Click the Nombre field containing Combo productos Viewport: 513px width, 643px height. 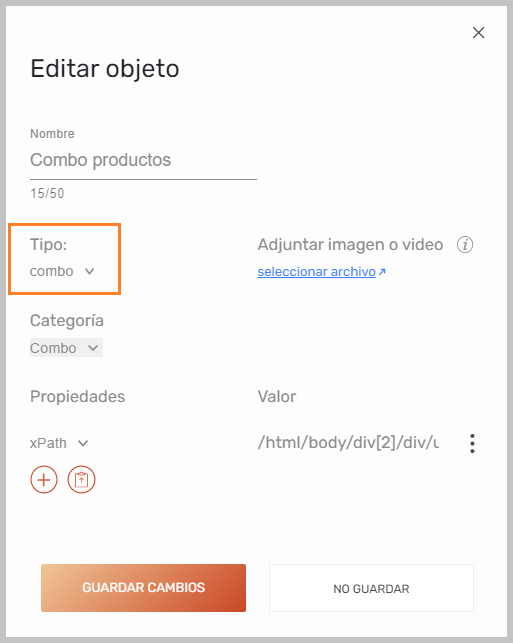(x=143, y=160)
